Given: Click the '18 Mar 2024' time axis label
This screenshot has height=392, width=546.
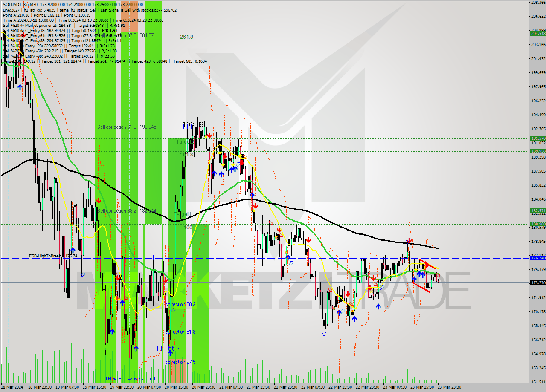Looking at the screenshot, I should (13, 387).
